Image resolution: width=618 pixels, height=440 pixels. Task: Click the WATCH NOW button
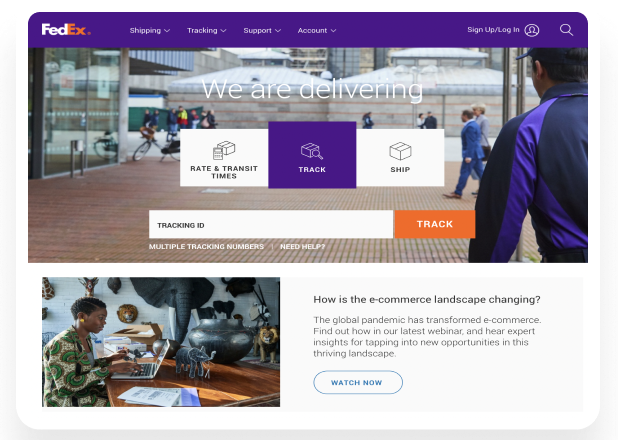[x=358, y=382]
